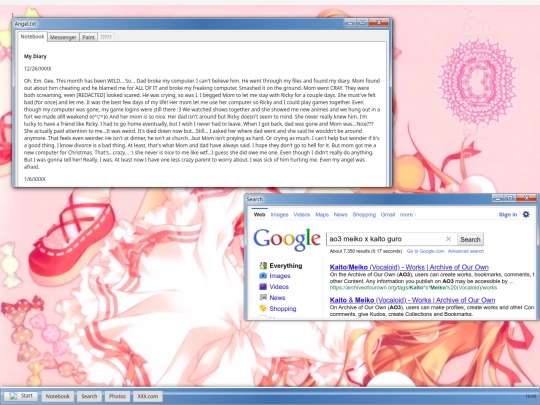Clear the search query with the X icon
The width and height of the screenshot is (540, 405).
448,239
